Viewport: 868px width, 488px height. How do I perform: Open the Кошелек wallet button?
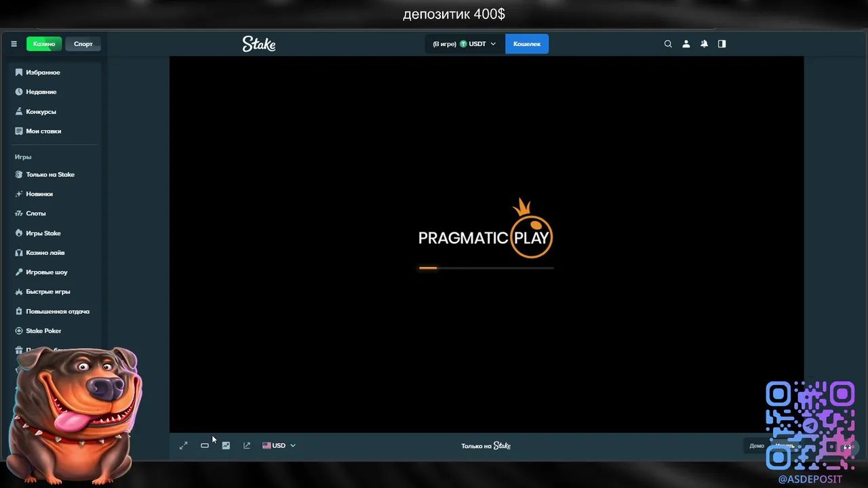click(x=527, y=44)
